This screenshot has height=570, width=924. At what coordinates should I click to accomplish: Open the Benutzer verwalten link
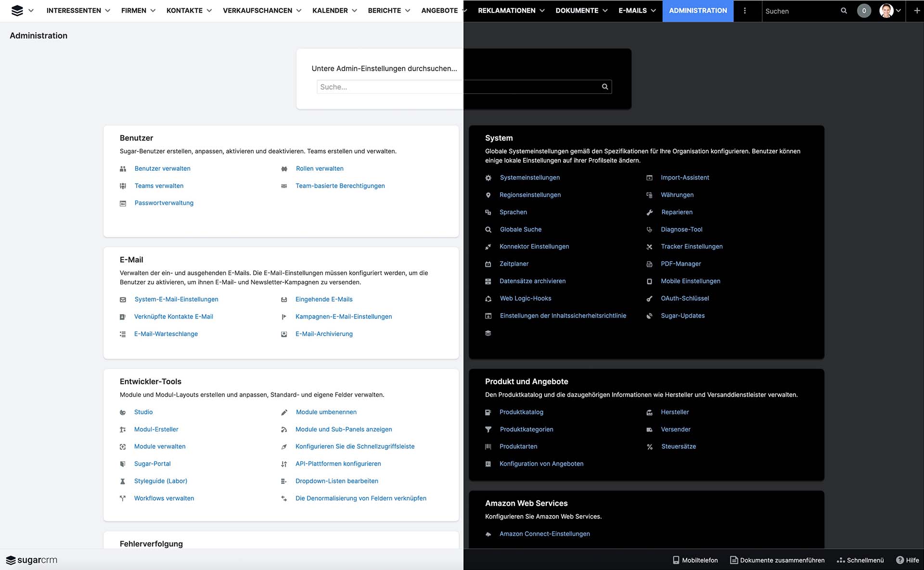coord(162,168)
